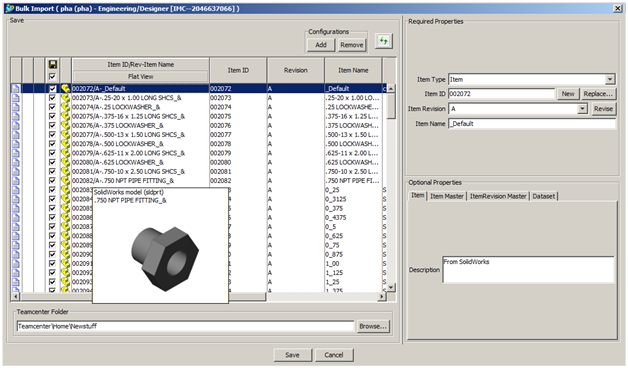628x368 pixels.
Task: Click yellow part icon for row 1_00
Action: pos(65,263)
